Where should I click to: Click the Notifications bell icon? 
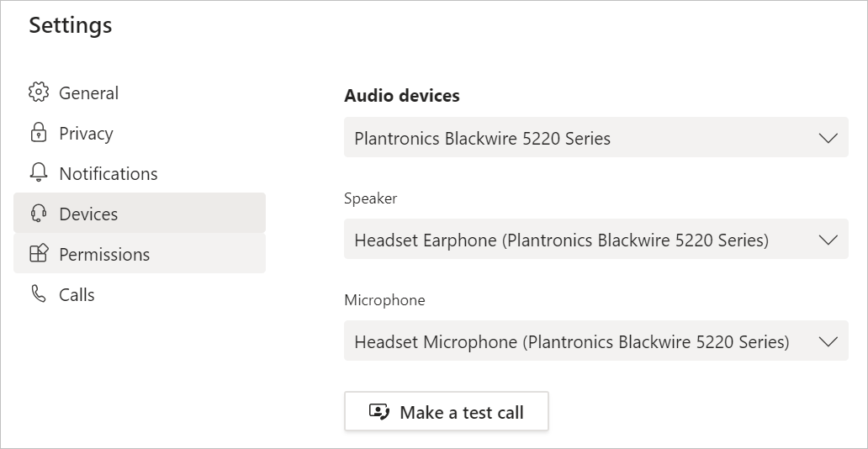[x=38, y=172]
